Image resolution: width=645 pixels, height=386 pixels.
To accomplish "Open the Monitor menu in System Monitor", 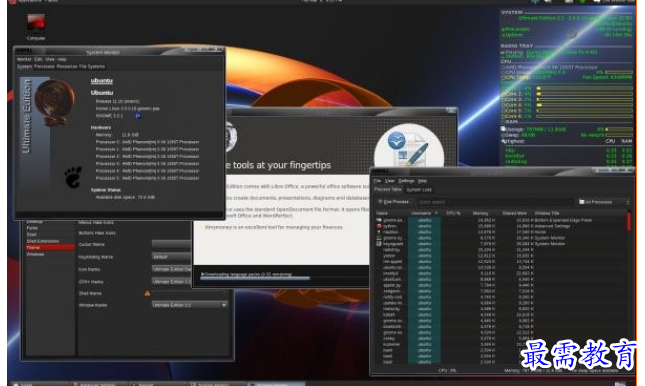I will [24, 59].
